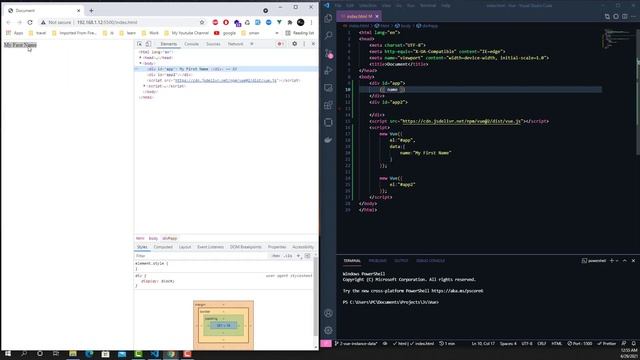The height and width of the screenshot is (360, 640).
Task: Open Run and Debug view in VS Code
Action: [x=329, y=70]
